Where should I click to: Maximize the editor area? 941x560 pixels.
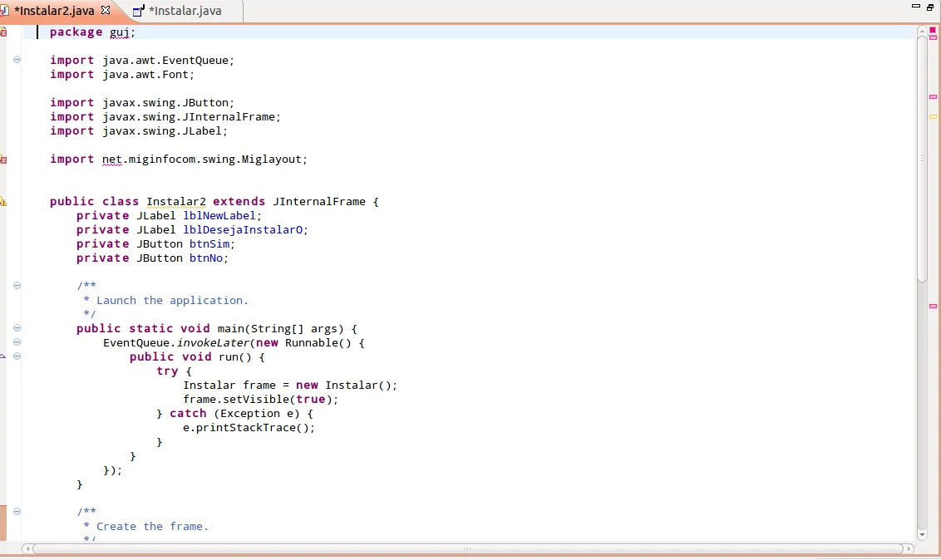tap(930, 7)
